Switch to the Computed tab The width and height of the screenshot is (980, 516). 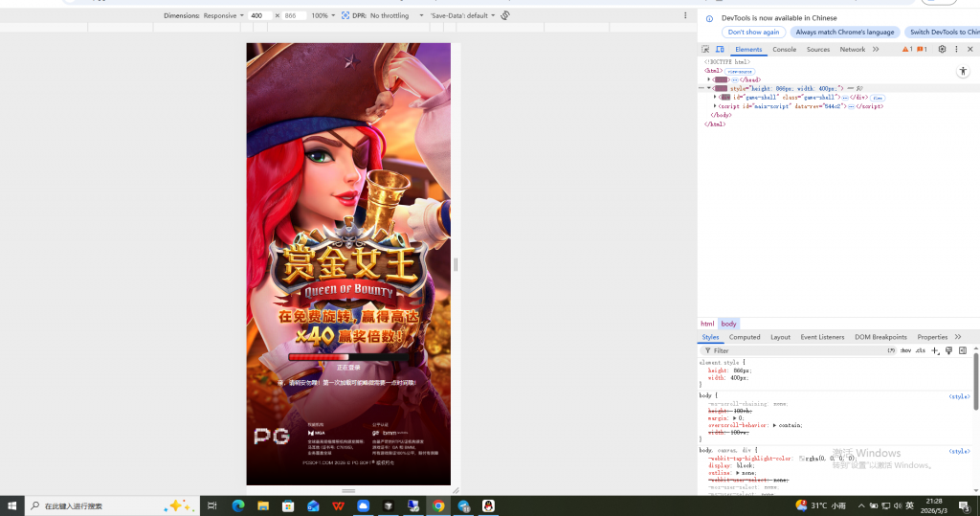745,337
